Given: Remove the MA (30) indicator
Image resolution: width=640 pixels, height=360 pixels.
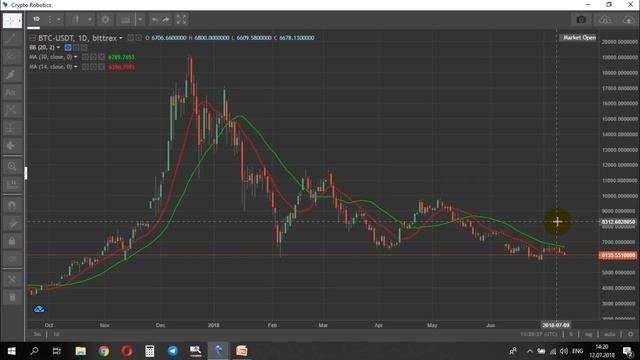Looking at the screenshot, I should 101,57.
